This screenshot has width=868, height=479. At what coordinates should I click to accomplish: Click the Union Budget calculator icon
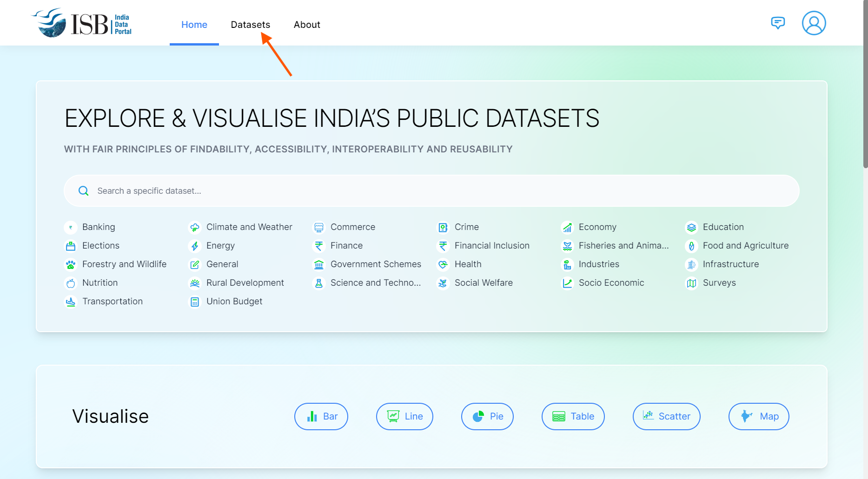click(195, 302)
